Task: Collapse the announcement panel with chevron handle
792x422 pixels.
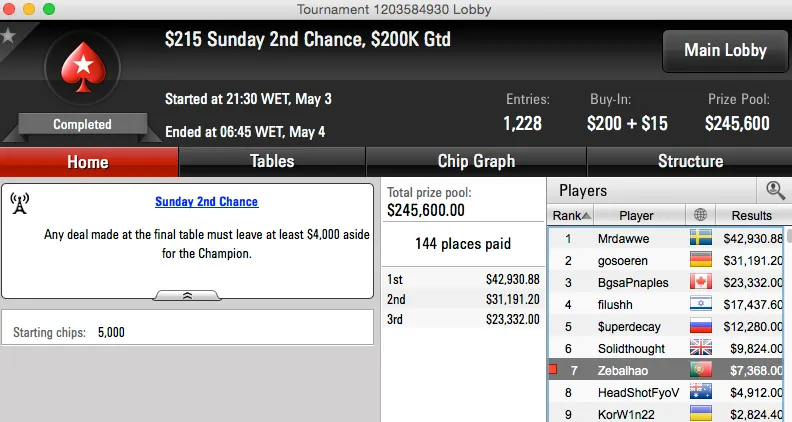Action: (187, 296)
